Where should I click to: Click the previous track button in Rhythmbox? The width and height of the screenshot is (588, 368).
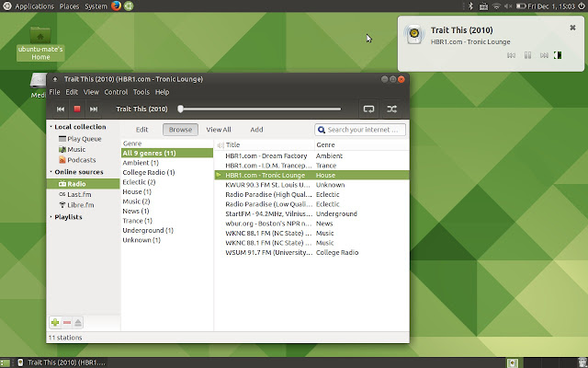[61, 109]
